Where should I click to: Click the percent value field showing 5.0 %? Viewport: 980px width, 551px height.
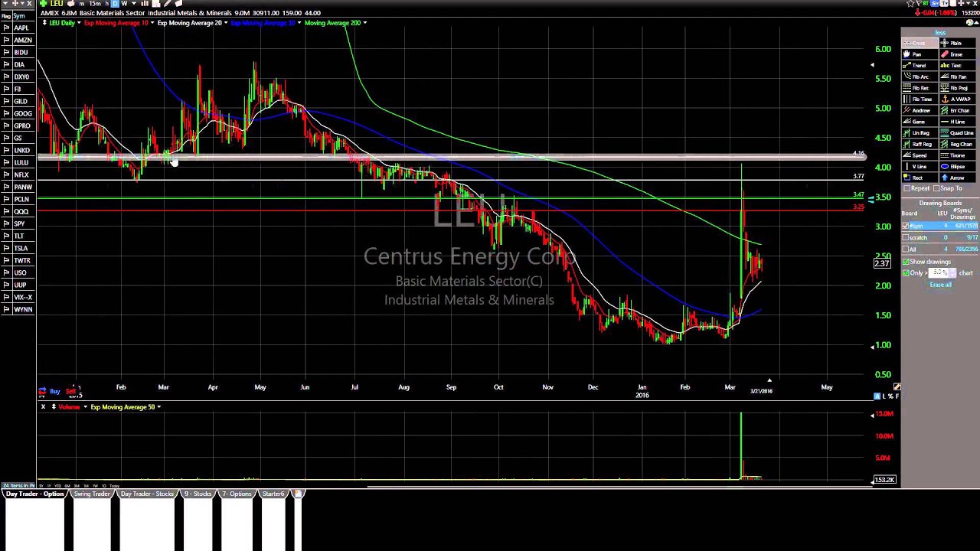click(x=940, y=272)
